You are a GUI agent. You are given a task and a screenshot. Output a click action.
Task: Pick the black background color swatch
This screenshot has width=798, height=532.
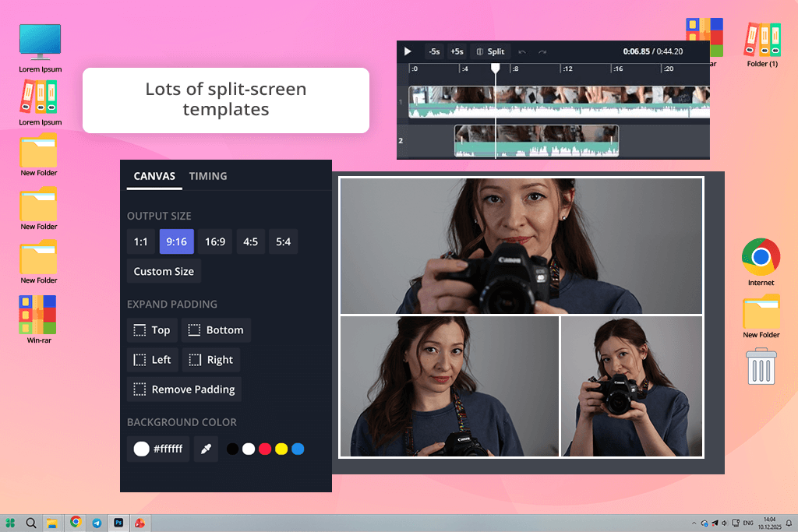(232, 449)
